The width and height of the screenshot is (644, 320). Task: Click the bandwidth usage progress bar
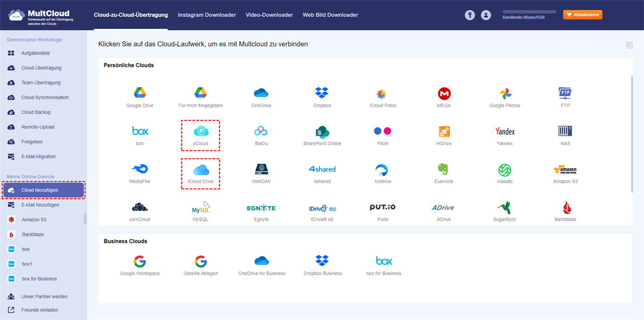tap(529, 11)
